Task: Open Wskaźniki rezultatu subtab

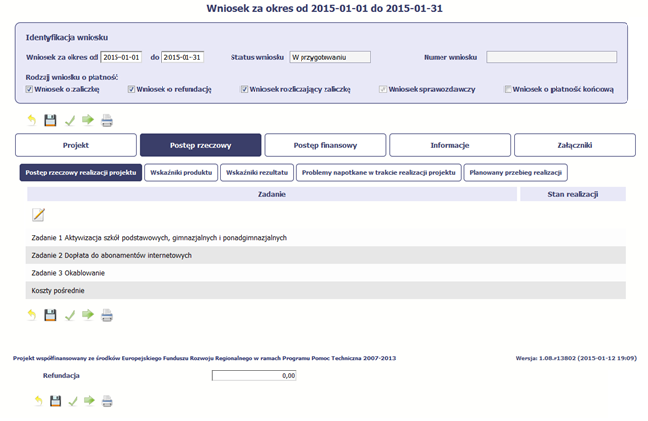Action: (x=257, y=172)
